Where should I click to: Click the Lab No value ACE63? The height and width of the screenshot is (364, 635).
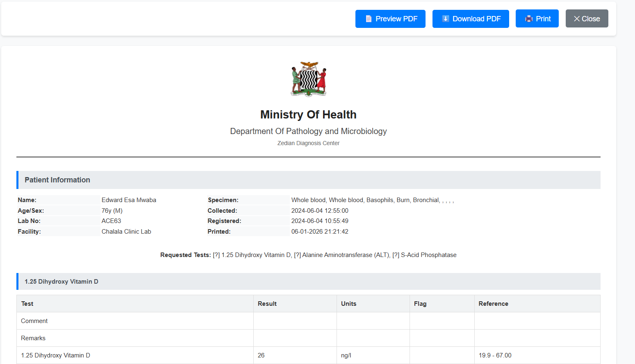tap(111, 221)
